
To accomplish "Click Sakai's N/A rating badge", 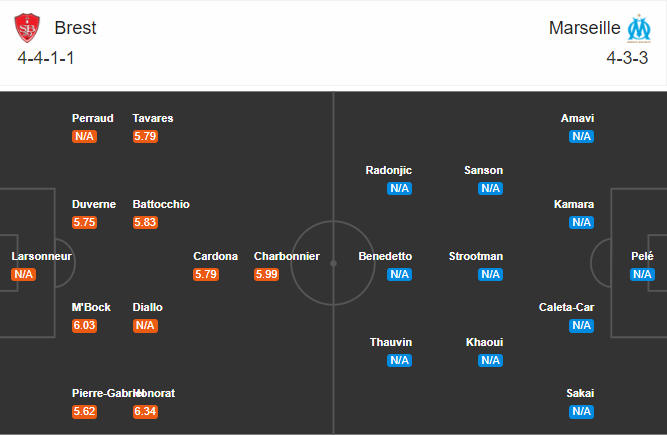I will point(581,411).
